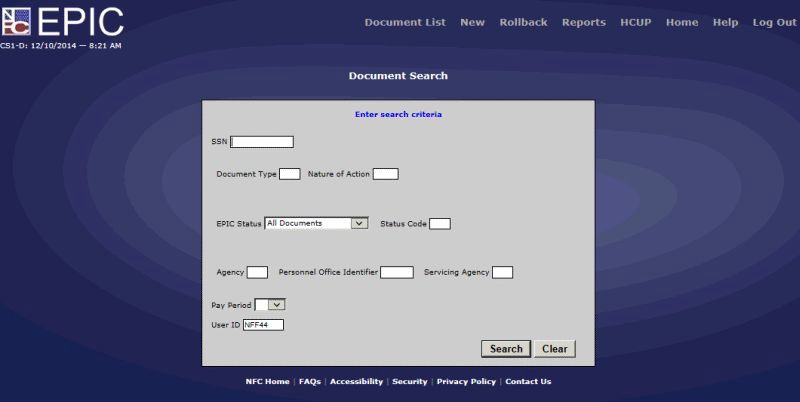
Task: Click into the SSN input field
Action: click(x=262, y=142)
